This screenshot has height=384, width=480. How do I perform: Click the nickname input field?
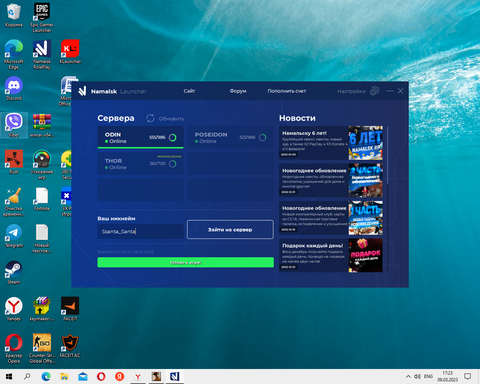tap(140, 231)
